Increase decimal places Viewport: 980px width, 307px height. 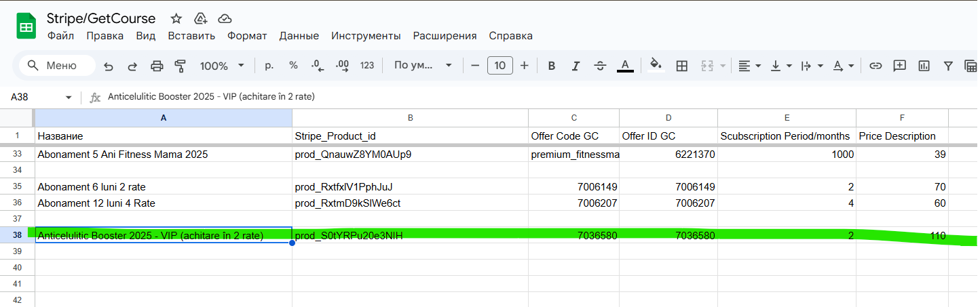coord(342,66)
